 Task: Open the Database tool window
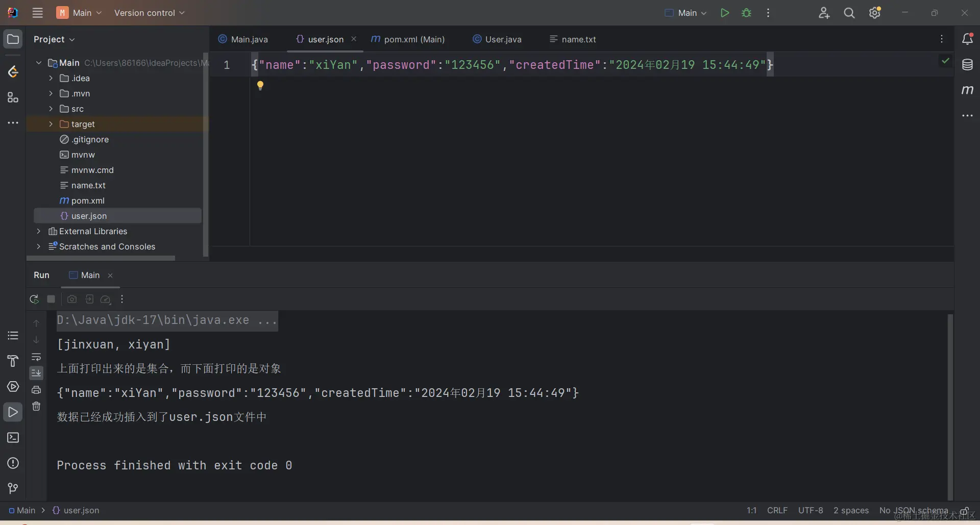click(x=967, y=65)
